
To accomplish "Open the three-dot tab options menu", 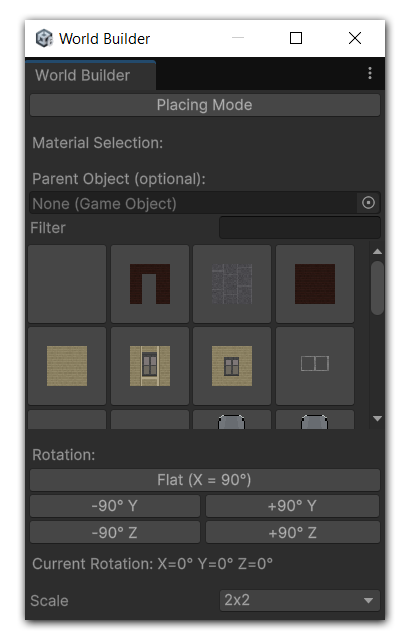I will [370, 73].
